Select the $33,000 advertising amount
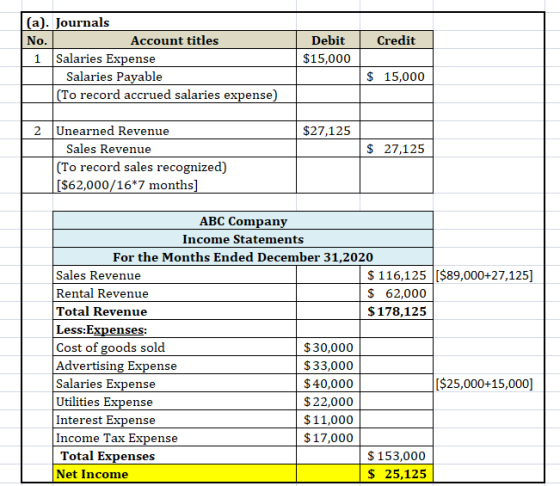The width and height of the screenshot is (560, 486). pos(328,365)
